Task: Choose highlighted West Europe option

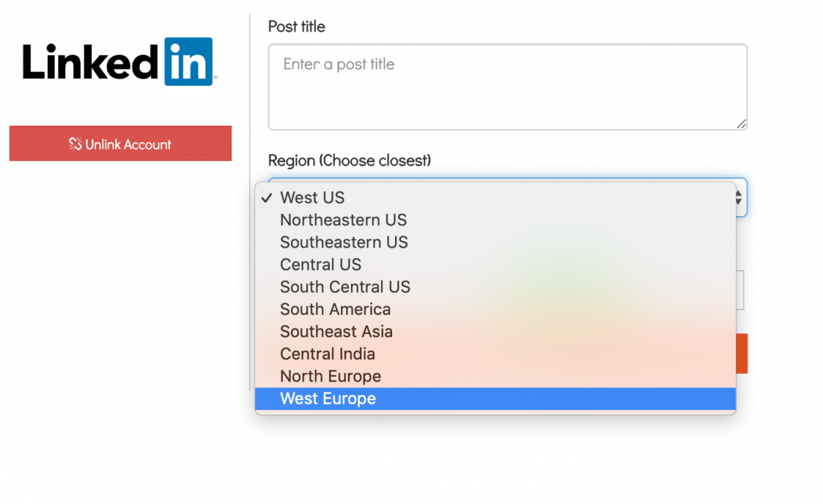Action: point(495,399)
